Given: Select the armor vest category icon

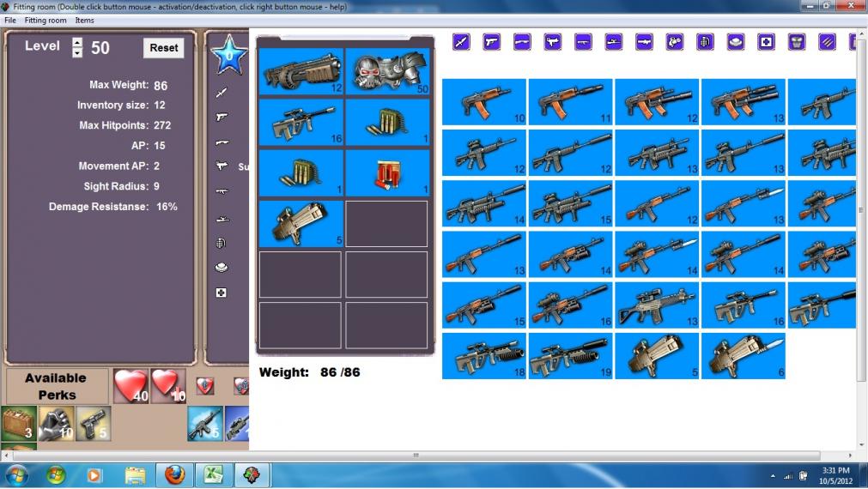Looking at the screenshot, I should click(797, 41).
